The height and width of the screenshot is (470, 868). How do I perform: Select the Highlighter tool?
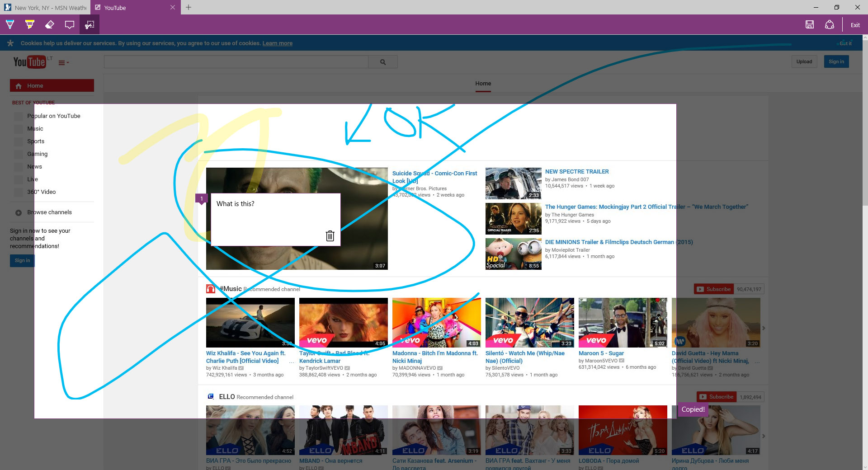point(30,25)
